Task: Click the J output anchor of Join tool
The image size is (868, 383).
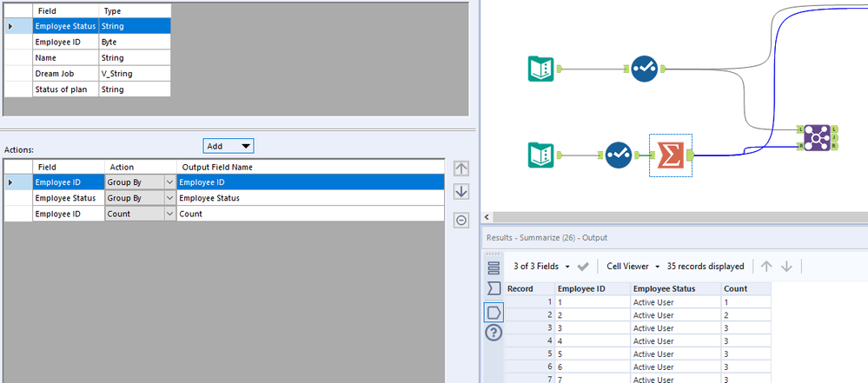Action: click(x=834, y=137)
